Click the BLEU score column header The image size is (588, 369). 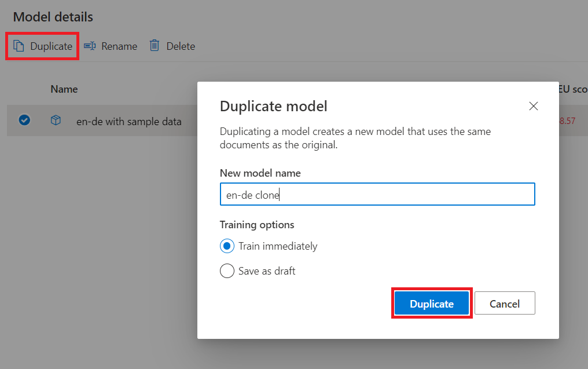coord(572,89)
